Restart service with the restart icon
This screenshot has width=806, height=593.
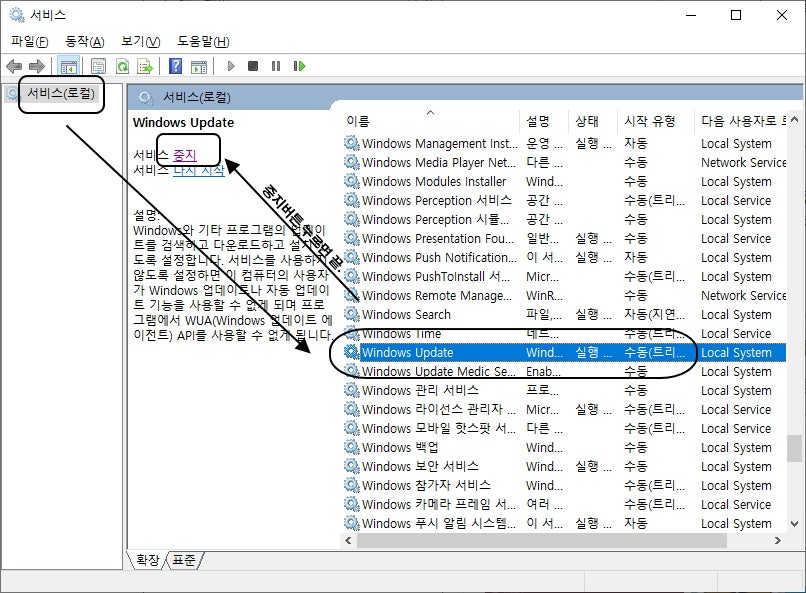(x=299, y=66)
